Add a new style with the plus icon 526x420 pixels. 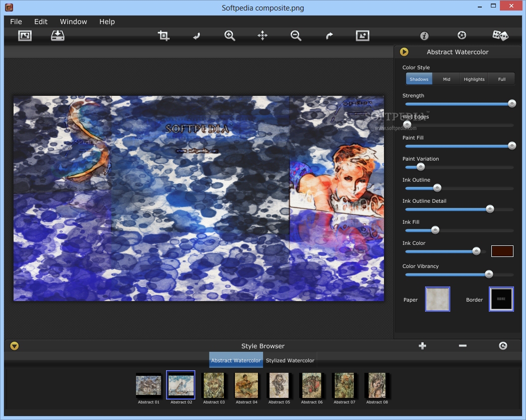point(422,346)
